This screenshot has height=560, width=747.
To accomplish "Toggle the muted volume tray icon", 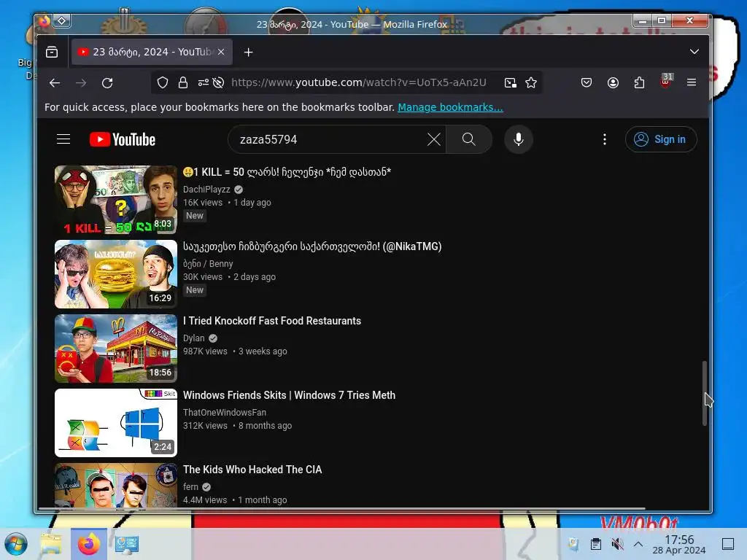I will [x=617, y=544].
